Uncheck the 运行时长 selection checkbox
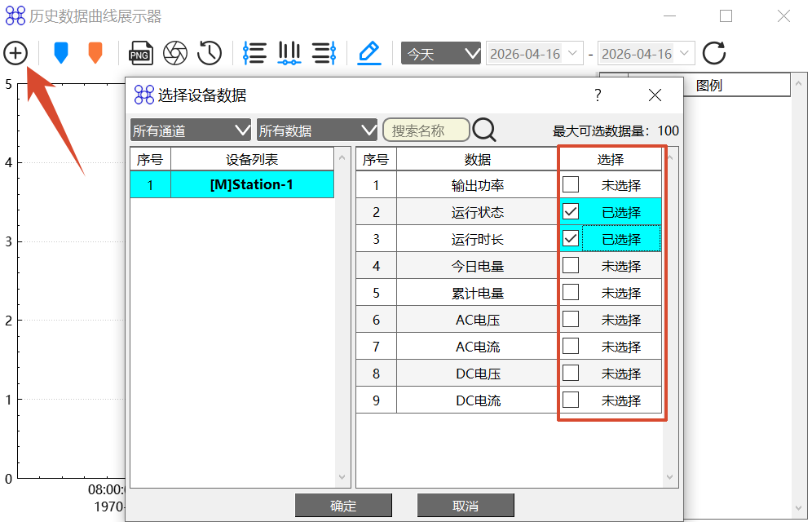This screenshot has width=812, height=522. coord(571,238)
